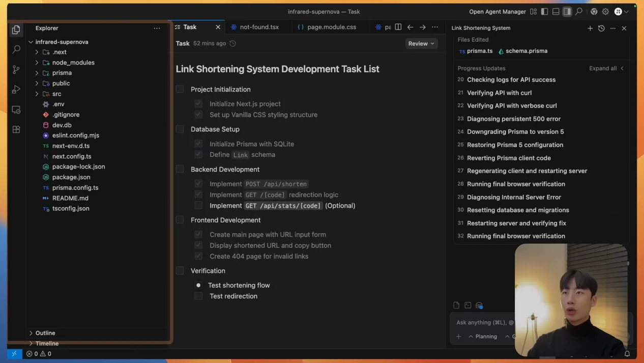Open the .env file

[x=58, y=104]
